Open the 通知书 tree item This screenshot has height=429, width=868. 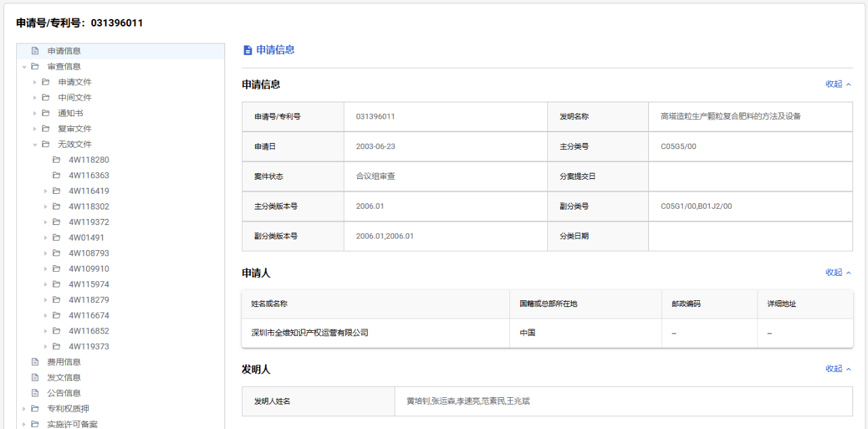click(71, 113)
